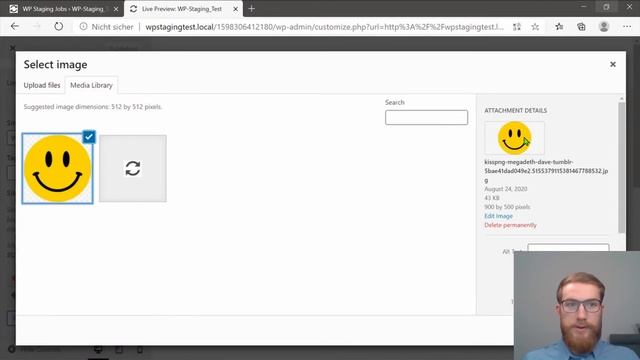
Task: Close the Select image dialog
Action: (613, 64)
